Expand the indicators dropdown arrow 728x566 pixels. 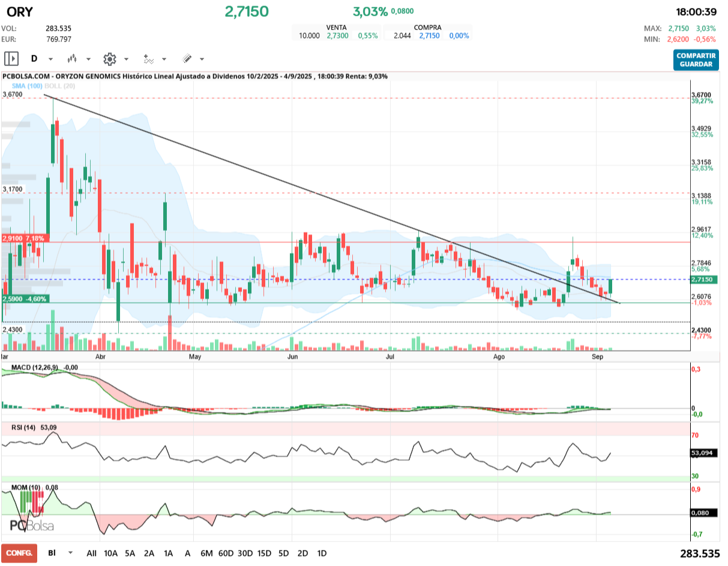click(164, 59)
